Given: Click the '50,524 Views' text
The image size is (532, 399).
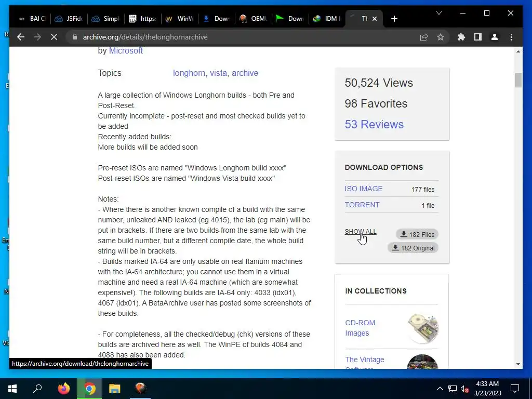Looking at the screenshot, I should coord(379,83).
